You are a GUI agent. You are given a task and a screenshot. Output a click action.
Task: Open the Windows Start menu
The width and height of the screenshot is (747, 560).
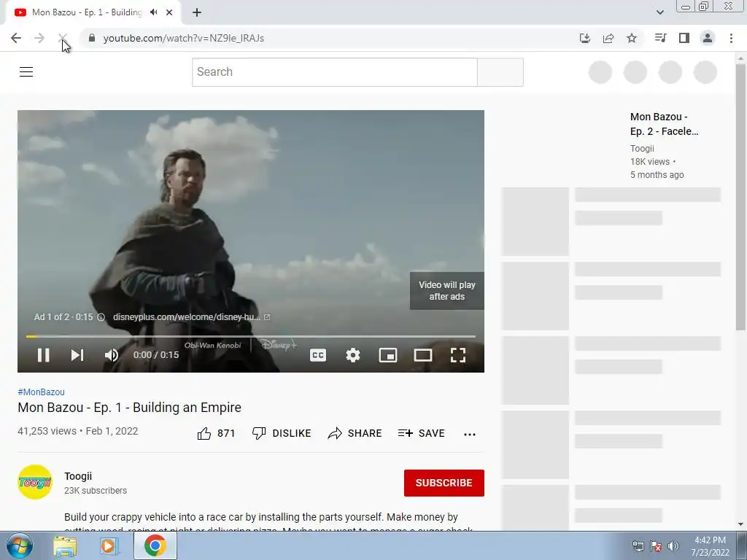point(20,545)
